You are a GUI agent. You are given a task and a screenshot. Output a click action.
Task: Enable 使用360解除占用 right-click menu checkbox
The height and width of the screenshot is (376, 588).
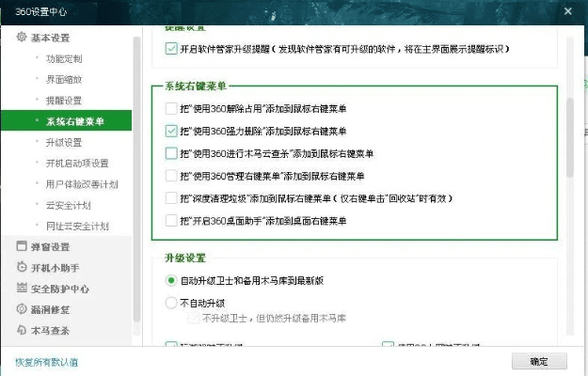pyautogui.click(x=171, y=109)
